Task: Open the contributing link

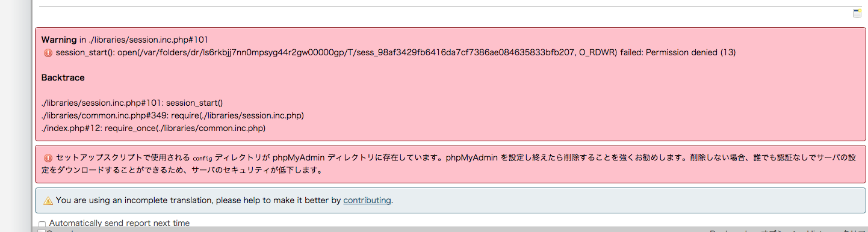Action: (x=367, y=200)
